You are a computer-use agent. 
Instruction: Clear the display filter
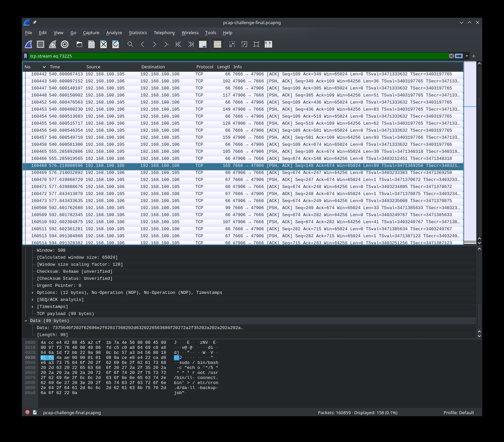click(x=451, y=56)
